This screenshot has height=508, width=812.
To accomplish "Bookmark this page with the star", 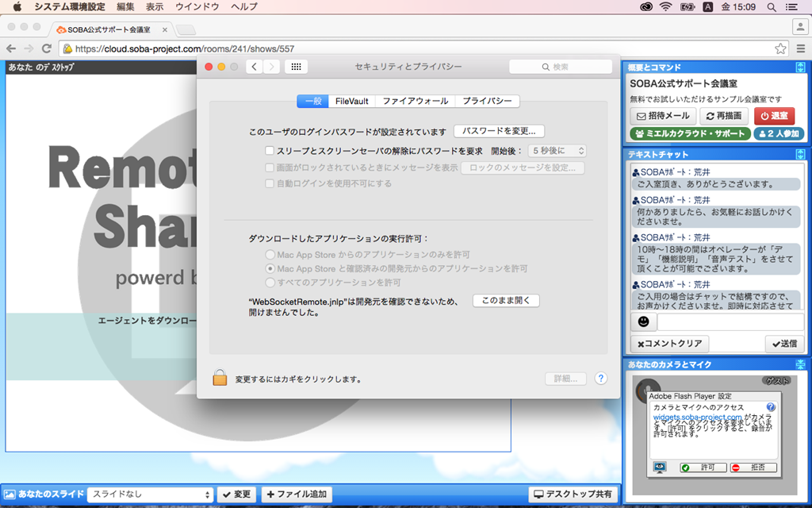I will click(x=780, y=48).
